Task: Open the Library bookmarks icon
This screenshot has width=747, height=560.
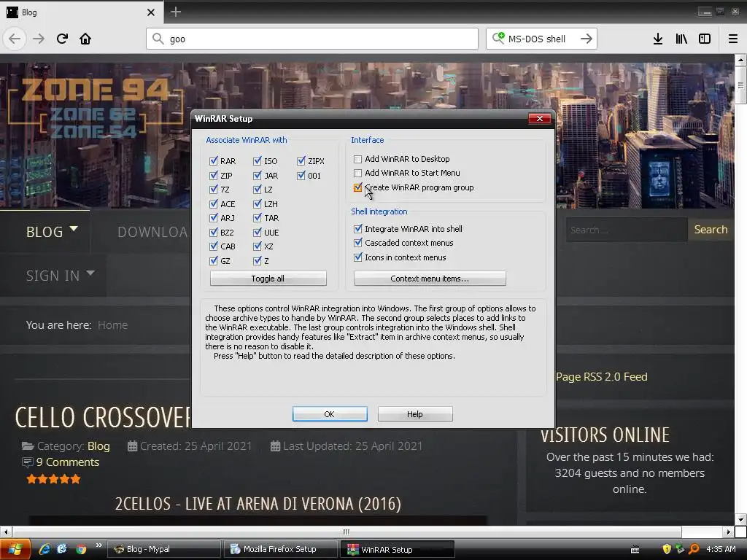Action: coord(681,39)
